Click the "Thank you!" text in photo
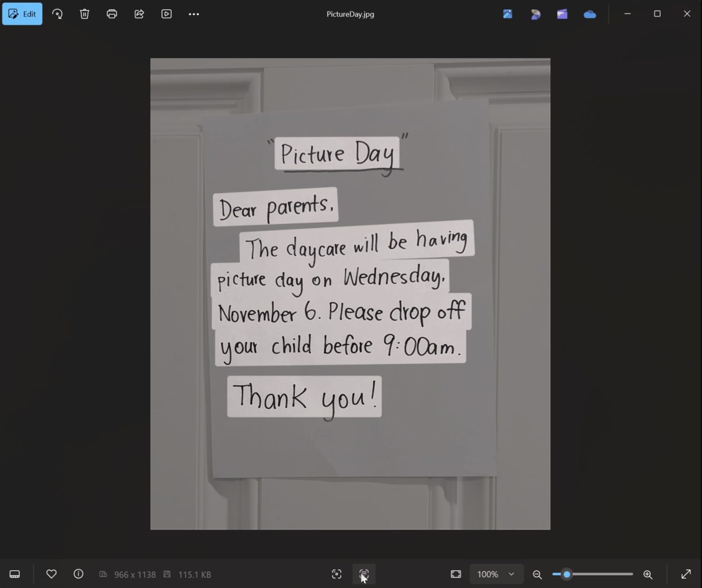 305,397
